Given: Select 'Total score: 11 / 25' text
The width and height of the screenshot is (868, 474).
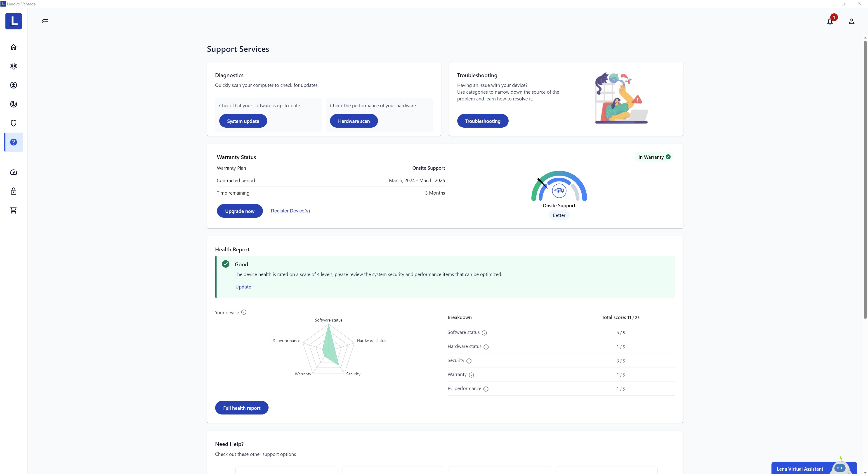Looking at the screenshot, I should [x=620, y=317].
